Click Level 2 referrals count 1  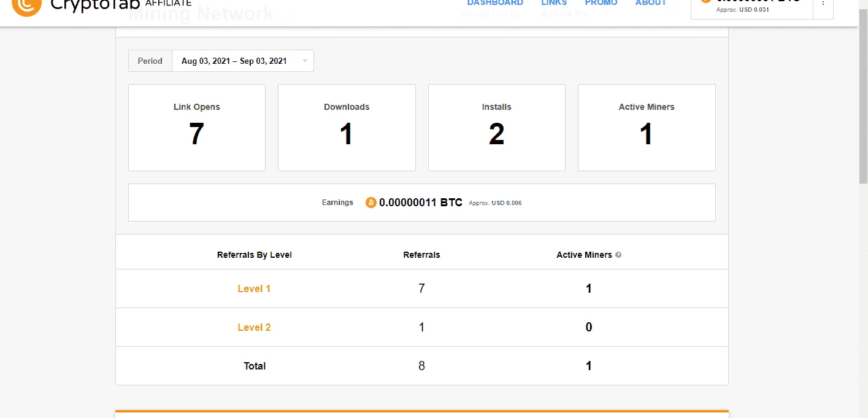(421, 327)
